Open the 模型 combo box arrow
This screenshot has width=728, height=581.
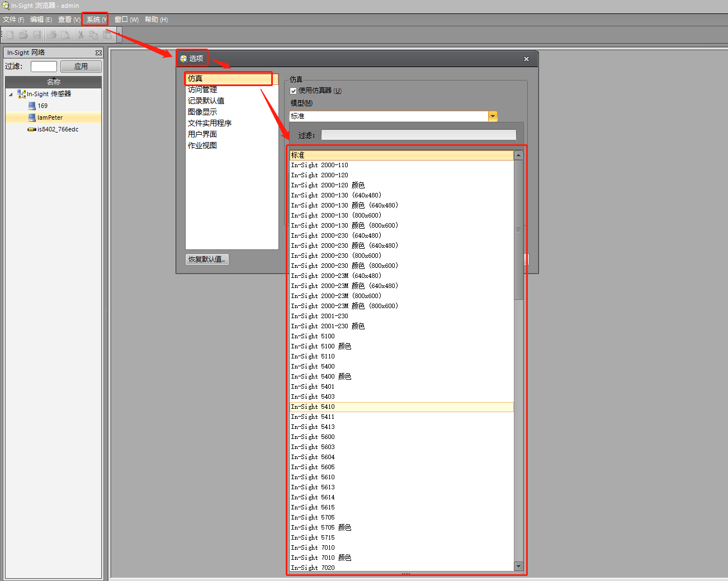pos(493,116)
